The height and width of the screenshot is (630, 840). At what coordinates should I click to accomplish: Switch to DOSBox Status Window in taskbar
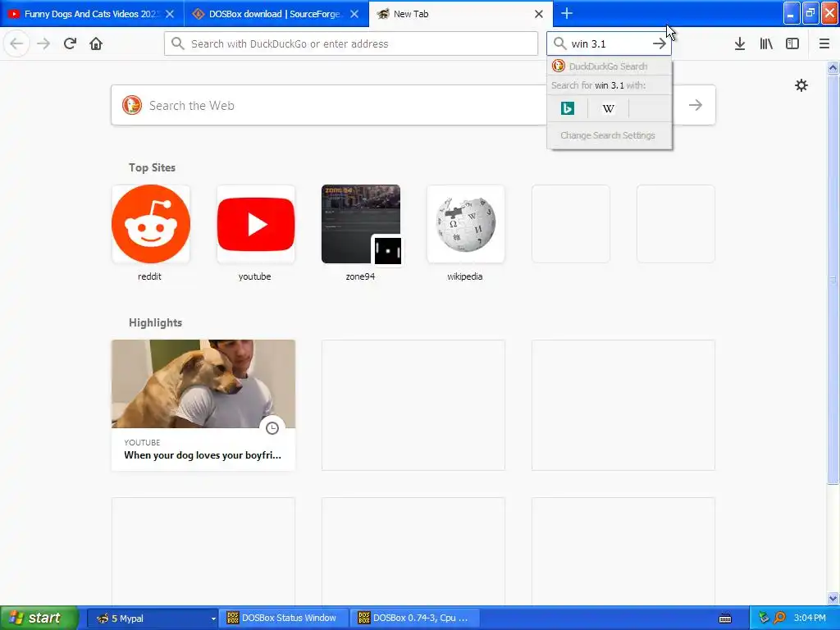[285, 618]
